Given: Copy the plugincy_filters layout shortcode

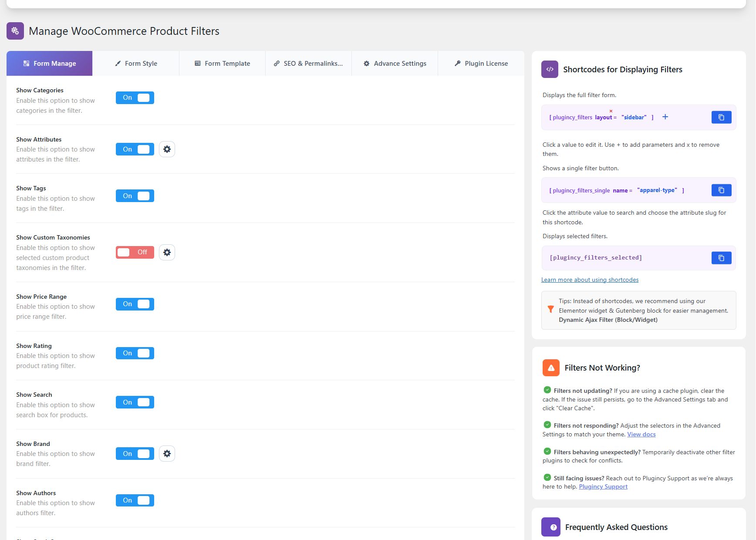Looking at the screenshot, I should point(721,117).
